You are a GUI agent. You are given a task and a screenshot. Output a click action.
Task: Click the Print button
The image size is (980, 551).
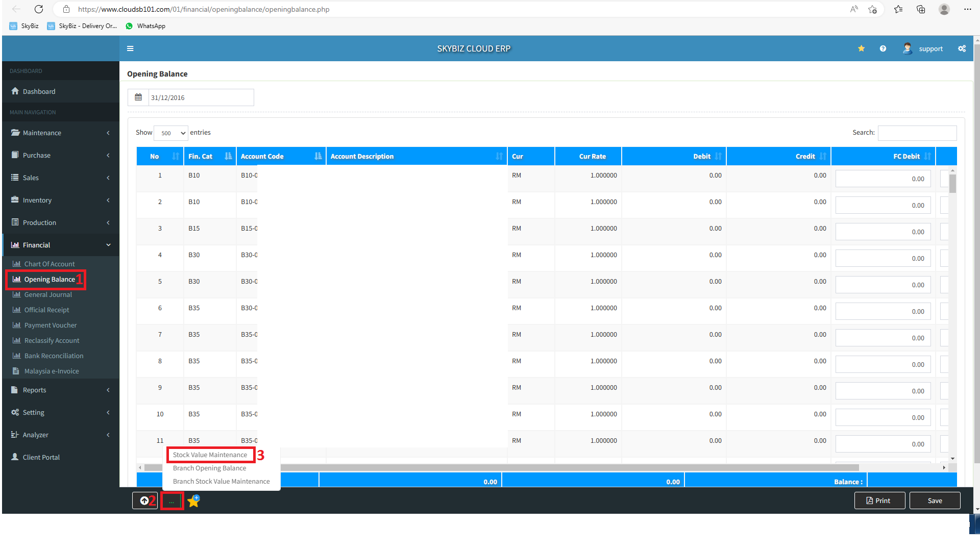tap(879, 500)
